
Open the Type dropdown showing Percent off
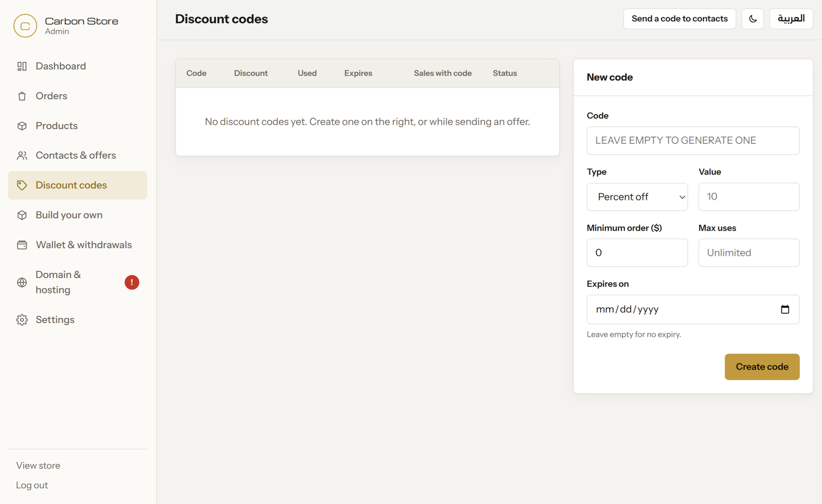tap(637, 197)
